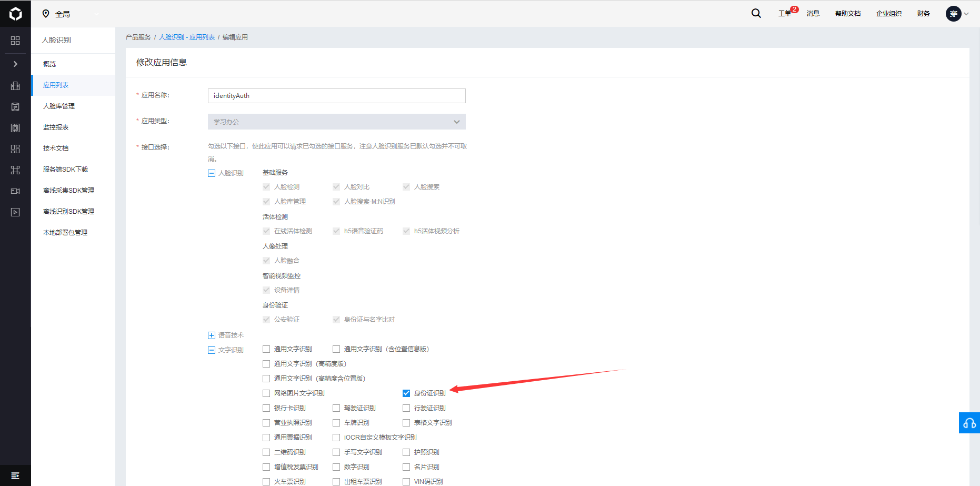Click the building icon in left rail
Screen dimensions: 980x486
point(15,86)
